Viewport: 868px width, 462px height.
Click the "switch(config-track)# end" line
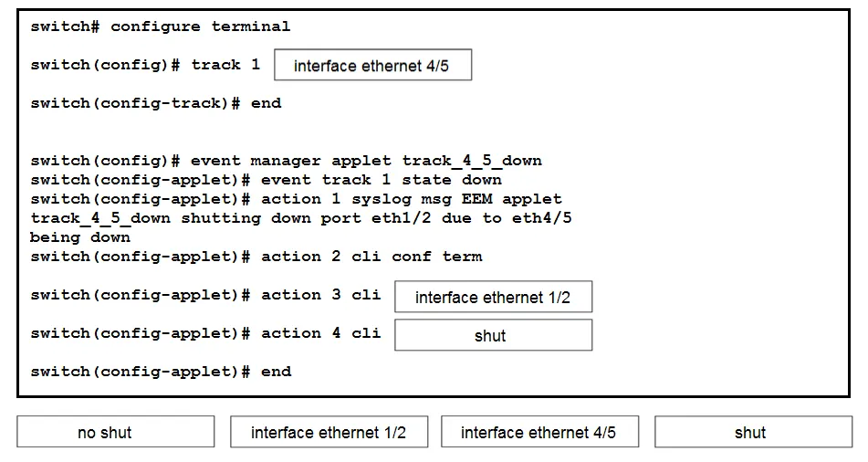coord(156,103)
